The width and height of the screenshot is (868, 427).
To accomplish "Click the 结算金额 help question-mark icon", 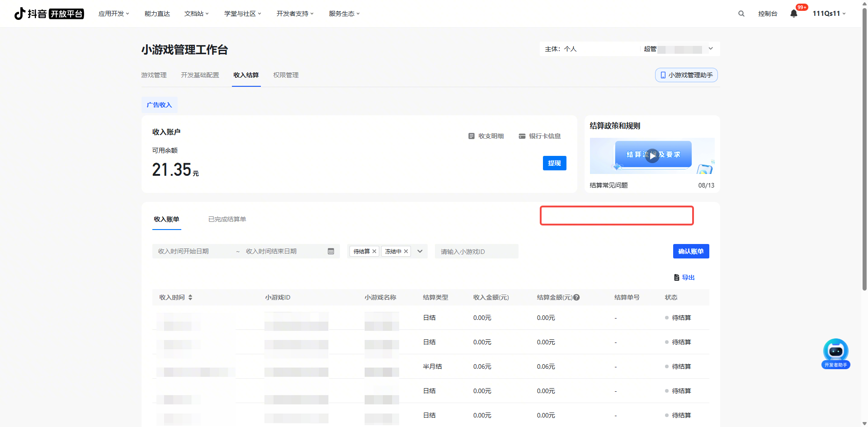I will (x=576, y=297).
